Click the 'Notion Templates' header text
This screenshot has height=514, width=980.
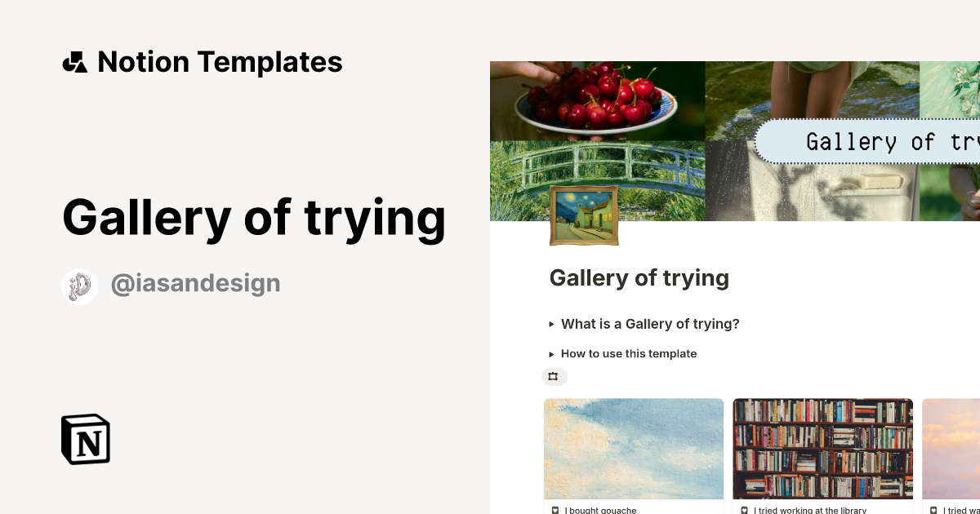click(x=220, y=61)
